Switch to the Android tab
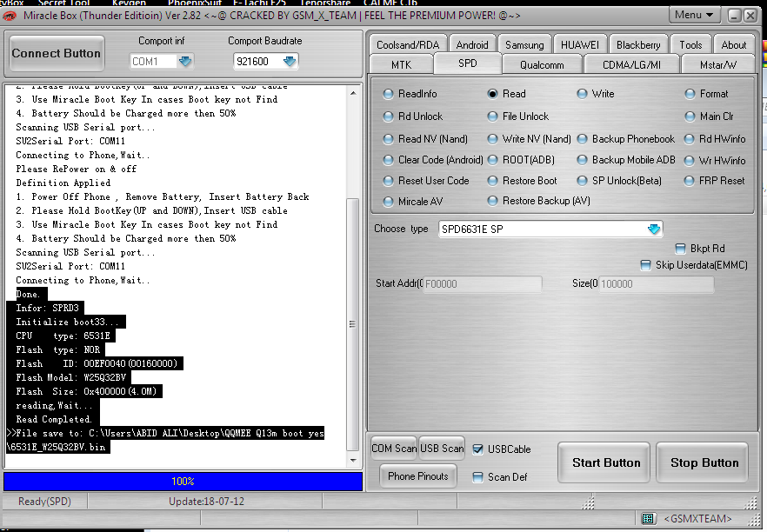This screenshot has width=767, height=532. [472, 44]
